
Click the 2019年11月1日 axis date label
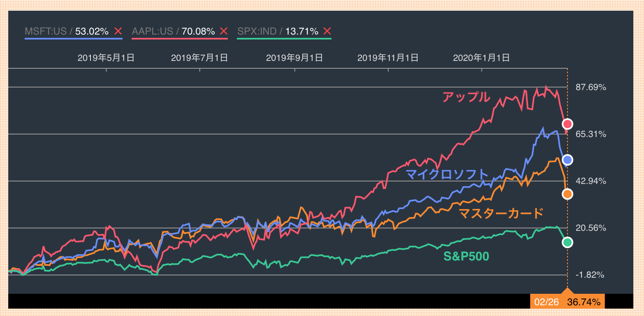pos(388,58)
